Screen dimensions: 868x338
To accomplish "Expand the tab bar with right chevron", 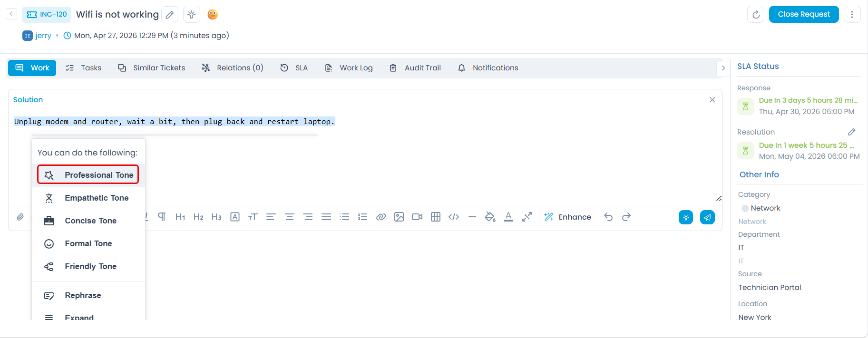I will [x=723, y=68].
